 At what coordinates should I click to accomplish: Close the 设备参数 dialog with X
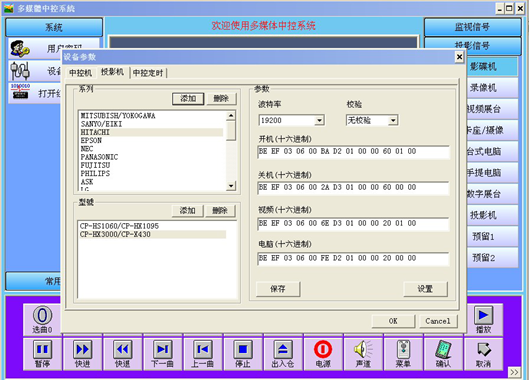[459, 57]
